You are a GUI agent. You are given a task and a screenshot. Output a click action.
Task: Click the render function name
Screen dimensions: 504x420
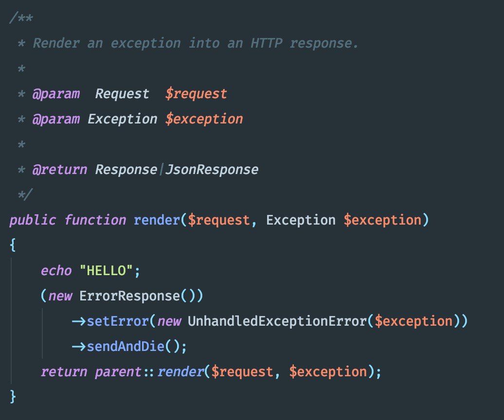(157, 220)
